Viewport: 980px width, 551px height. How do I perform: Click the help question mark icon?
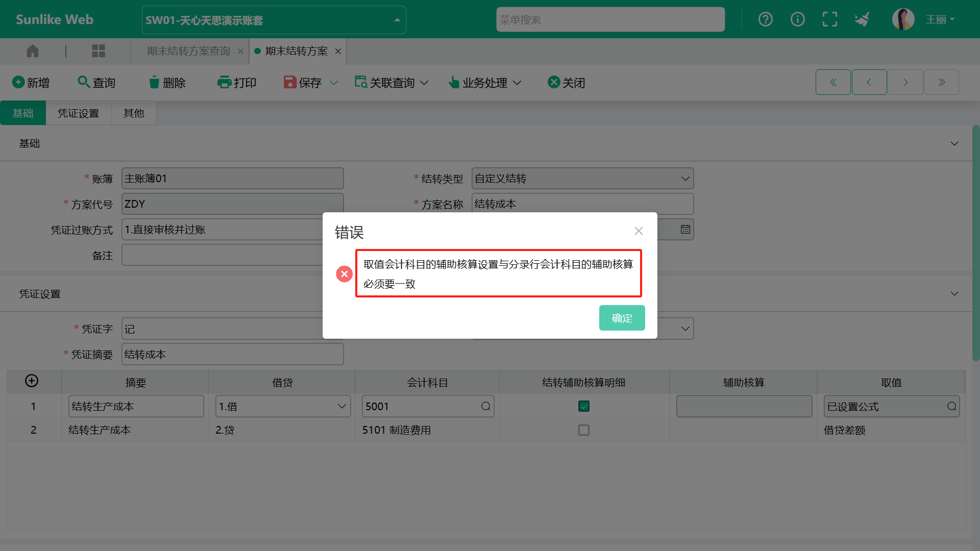pyautogui.click(x=765, y=19)
